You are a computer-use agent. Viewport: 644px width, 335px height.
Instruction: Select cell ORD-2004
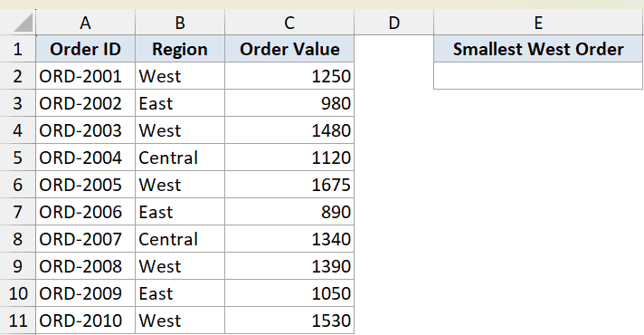(85, 158)
